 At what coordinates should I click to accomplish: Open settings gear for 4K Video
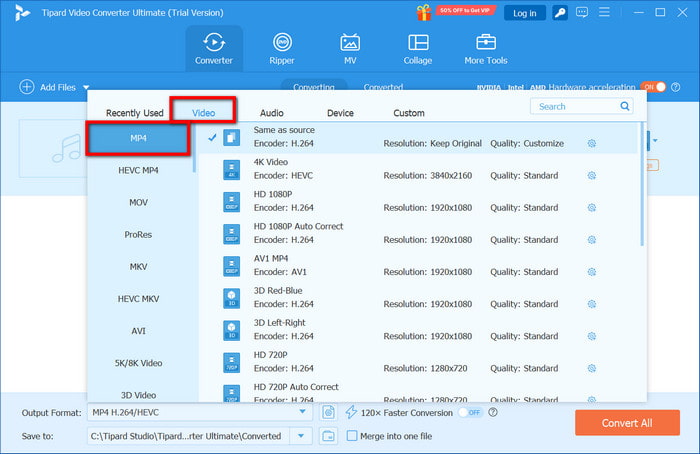click(592, 175)
